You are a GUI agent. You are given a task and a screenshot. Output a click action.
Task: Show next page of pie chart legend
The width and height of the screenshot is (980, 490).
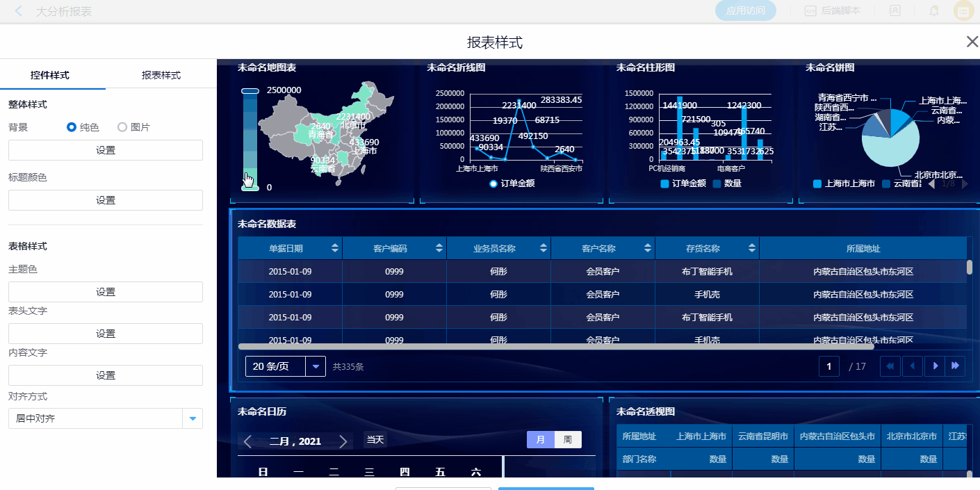click(964, 183)
